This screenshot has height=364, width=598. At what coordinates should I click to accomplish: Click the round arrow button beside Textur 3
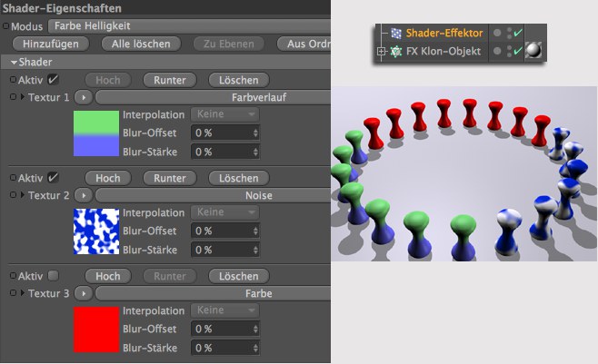click(x=83, y=293)
